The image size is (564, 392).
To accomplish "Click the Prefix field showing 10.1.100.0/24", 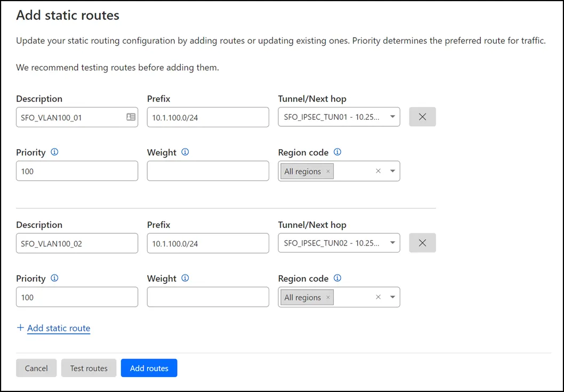I will click(208, 117).
